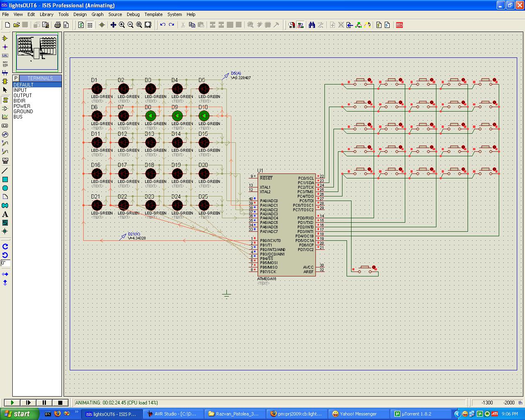Select the 2D graphics Text tool
This screenshot has height=420, width=525.
coord(5,215)
